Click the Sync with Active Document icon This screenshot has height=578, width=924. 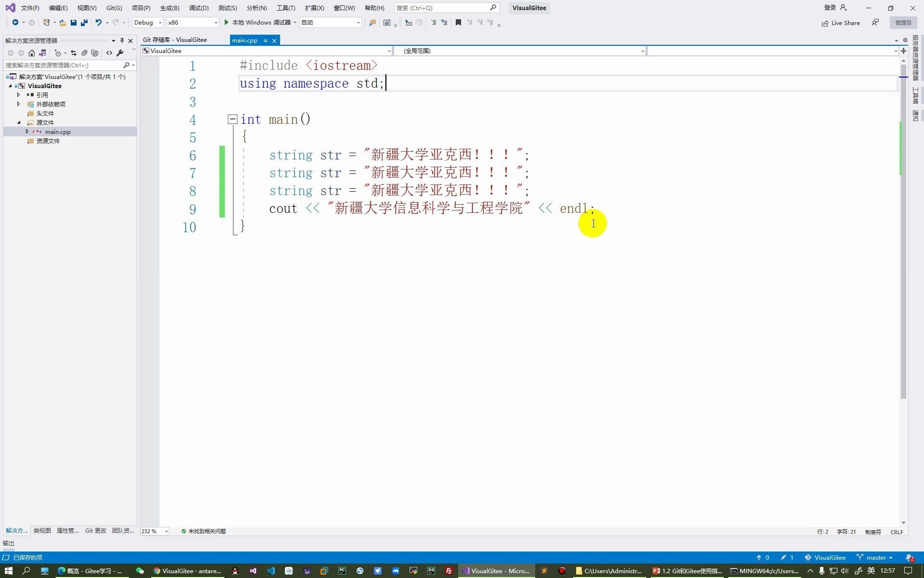coord(74,53)
